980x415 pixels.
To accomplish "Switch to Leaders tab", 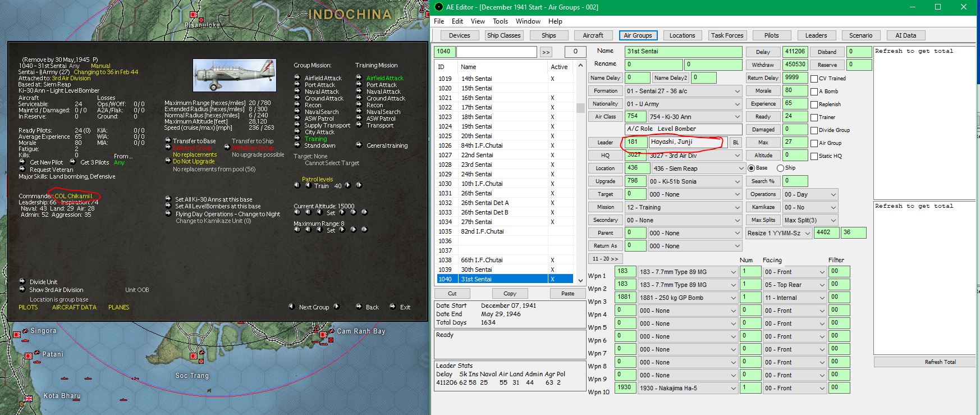I will [x=816, y=35].
